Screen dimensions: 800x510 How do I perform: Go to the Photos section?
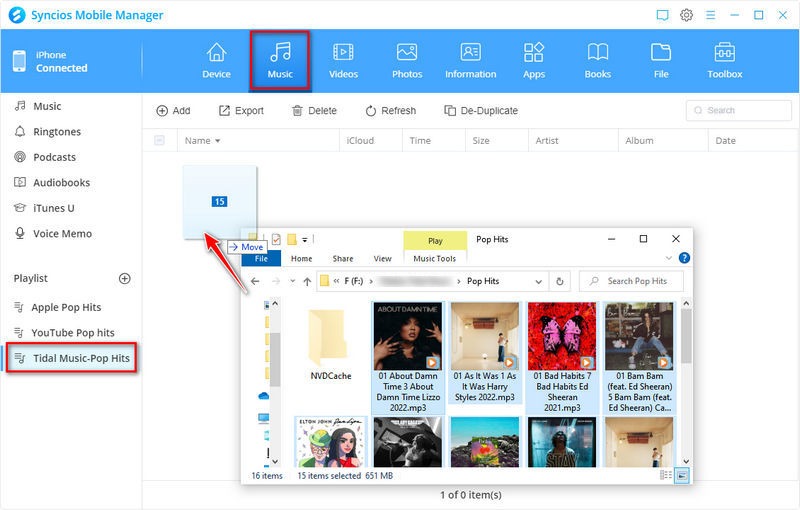pyautogui.click(x=407, y=61)
